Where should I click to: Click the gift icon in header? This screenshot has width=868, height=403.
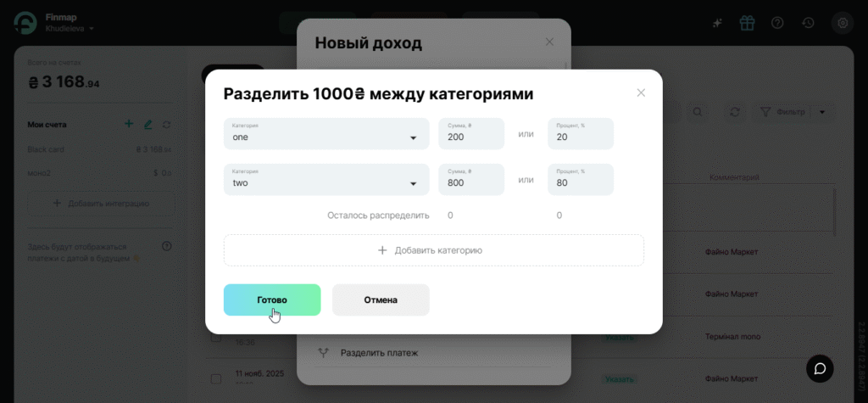click(x=746, y=23)
